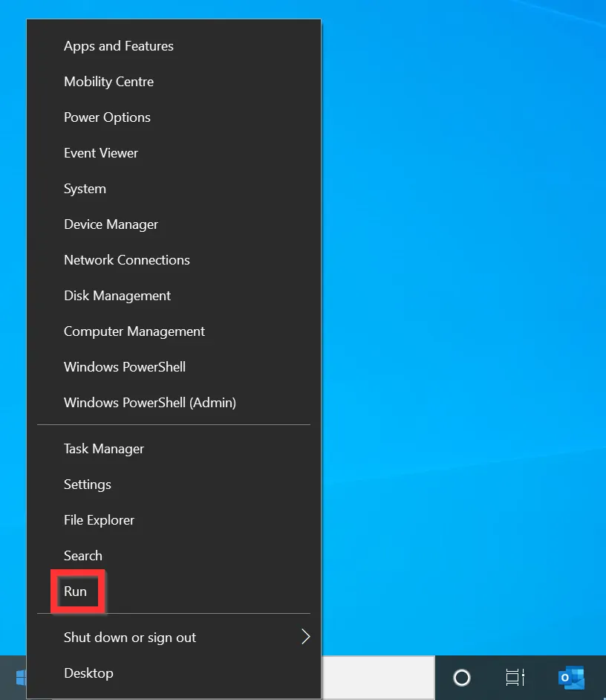This screenshot has height=700, width=606.
Task: Open Apps and Features
Action: coord(118,45)
